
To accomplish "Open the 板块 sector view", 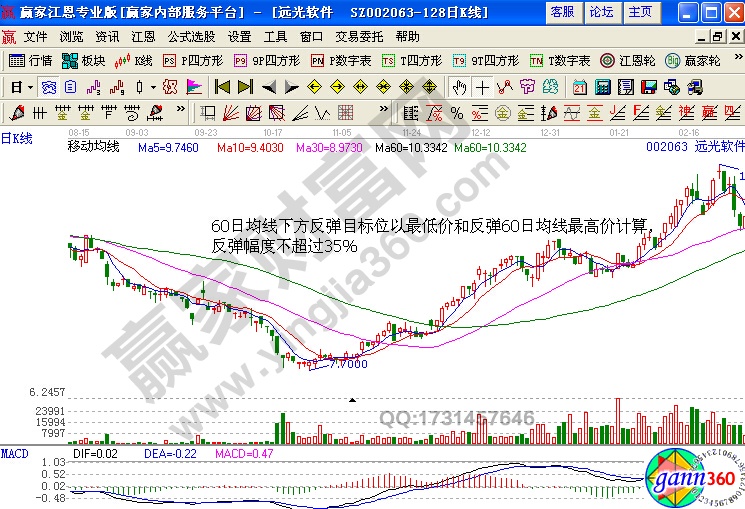I will point(85,60).
